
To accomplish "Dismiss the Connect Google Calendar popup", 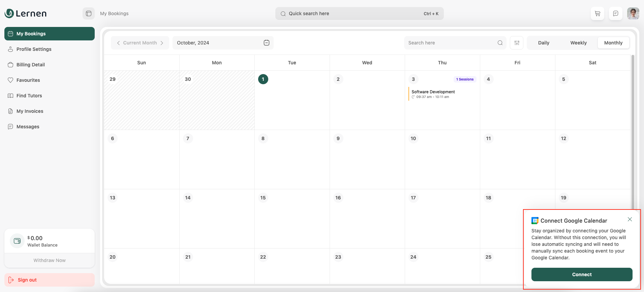I will 630,219.
